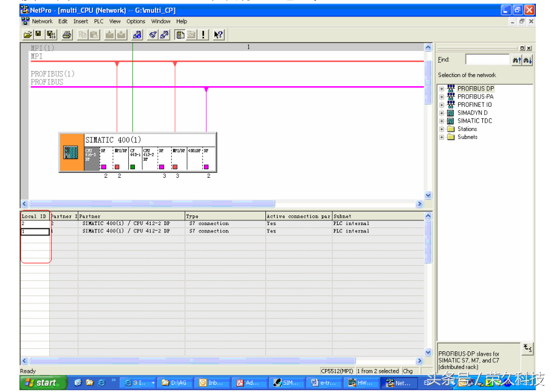This screenshot has height=392, width=554.
Task: Click inside the Find text field
Action: click(487, 59)
